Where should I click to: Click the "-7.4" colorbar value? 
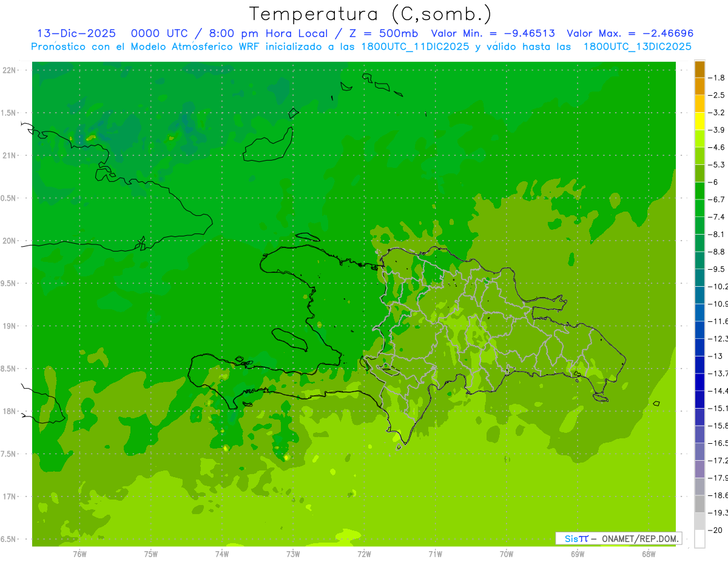tap(716, 217)
